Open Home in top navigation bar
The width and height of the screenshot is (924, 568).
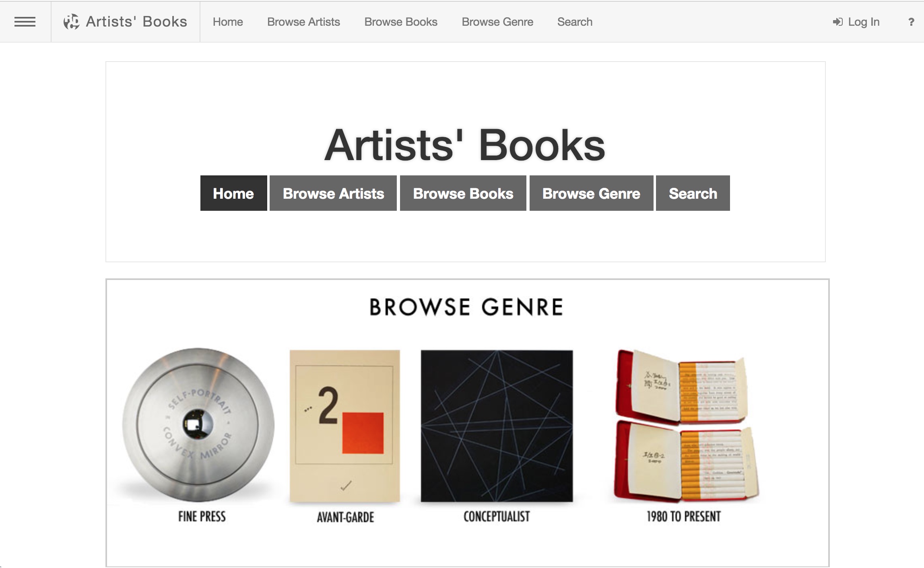(x=228, y=22)
